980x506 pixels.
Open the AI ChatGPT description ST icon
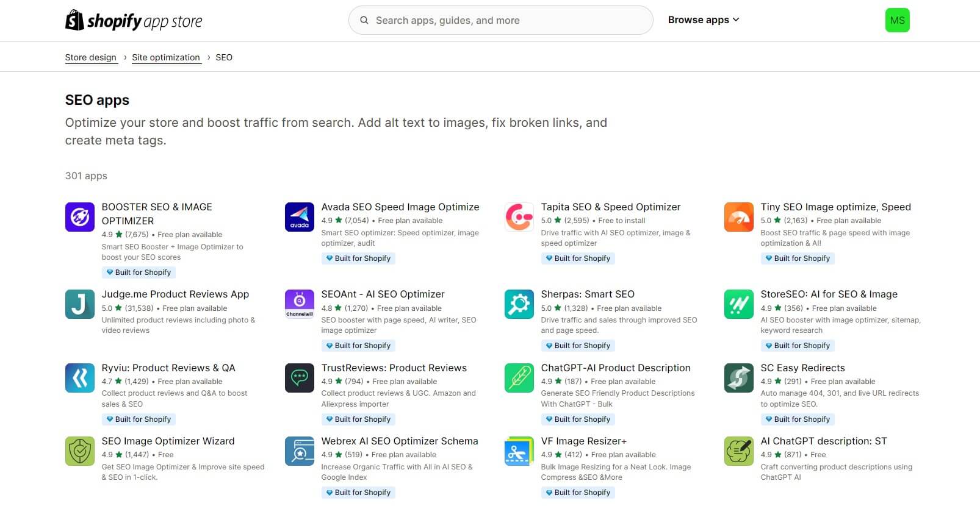coord(739,451)
